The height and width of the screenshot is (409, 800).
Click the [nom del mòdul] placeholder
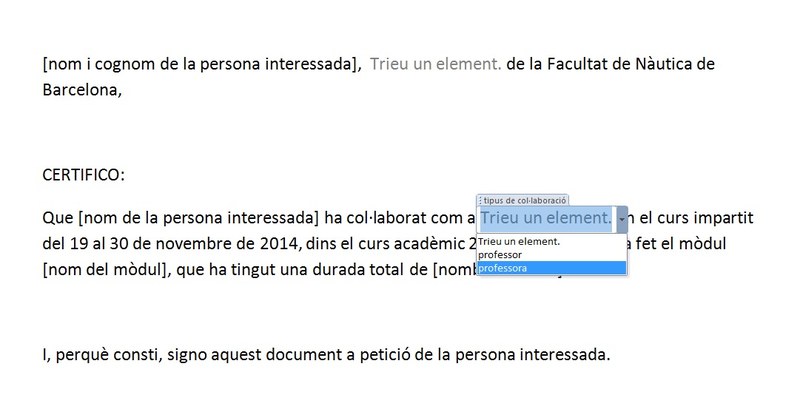[x=107, y=269]
